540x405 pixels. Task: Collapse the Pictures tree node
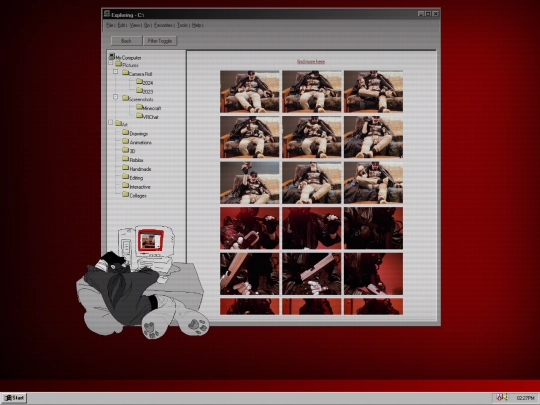[111, 63]
